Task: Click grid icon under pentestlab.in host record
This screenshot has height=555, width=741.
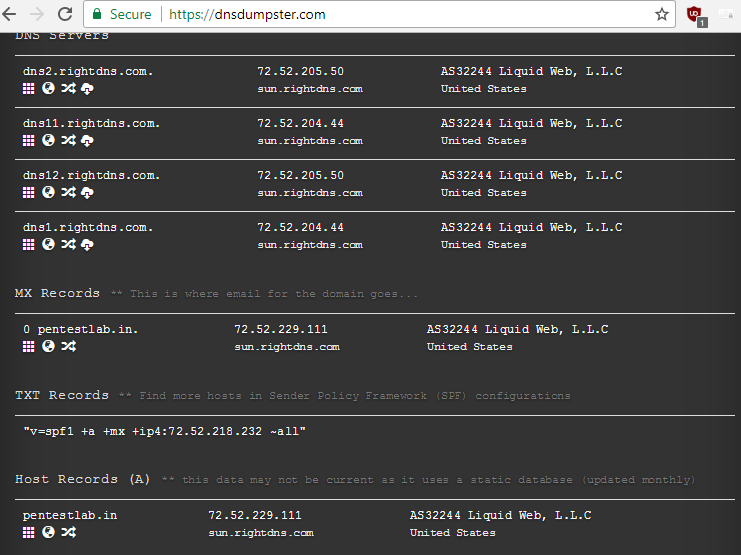Action: pyautogui.click(x=29, y=532)
